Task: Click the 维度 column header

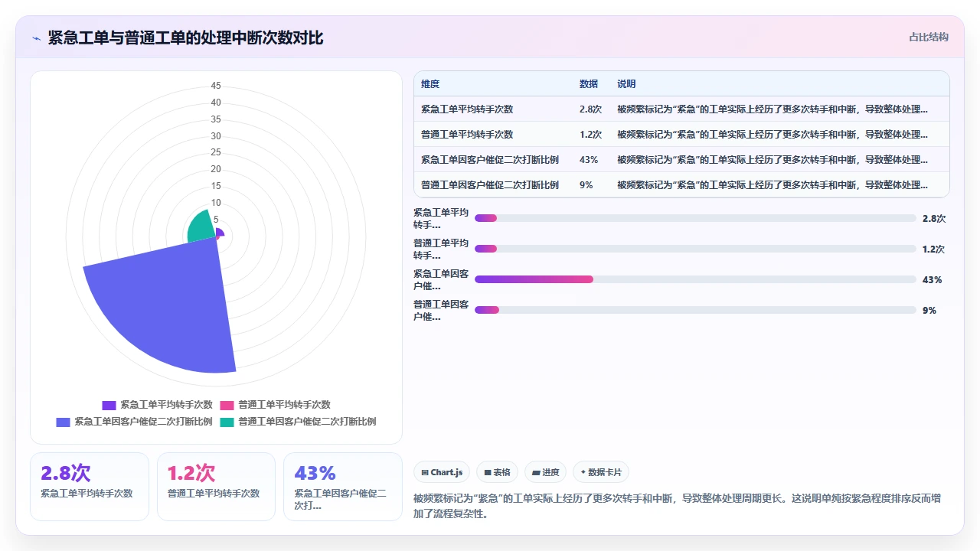Action: (x=430, y=84)
